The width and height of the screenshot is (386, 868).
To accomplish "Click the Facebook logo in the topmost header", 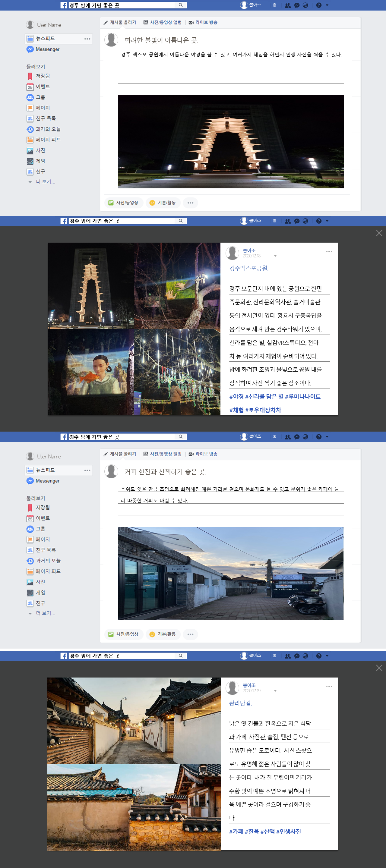I will pyautogui.click(x=64, y=5).
